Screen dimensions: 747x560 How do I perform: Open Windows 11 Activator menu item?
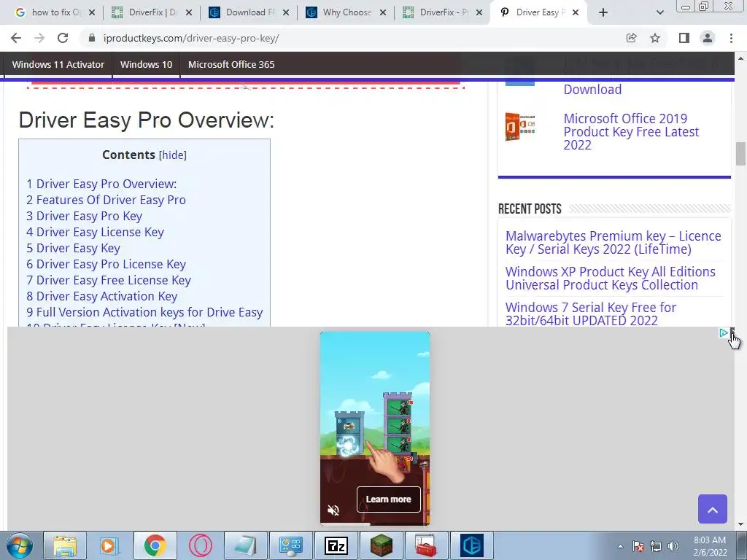click(58, 64)
